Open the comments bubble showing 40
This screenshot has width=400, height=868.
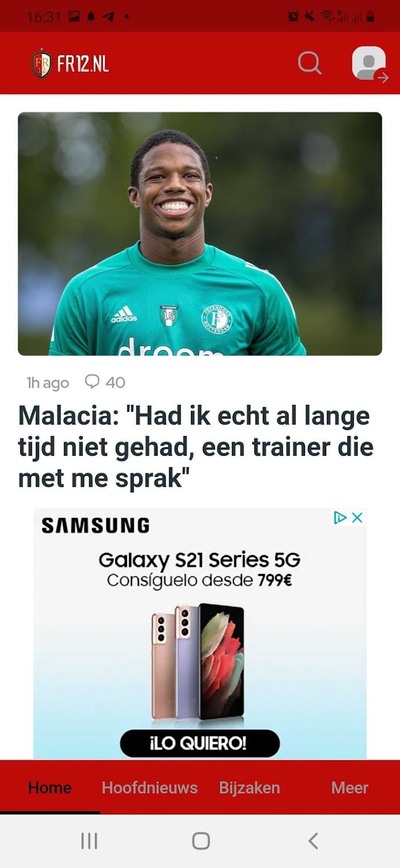pyautogui.click(x=105, y=382)
